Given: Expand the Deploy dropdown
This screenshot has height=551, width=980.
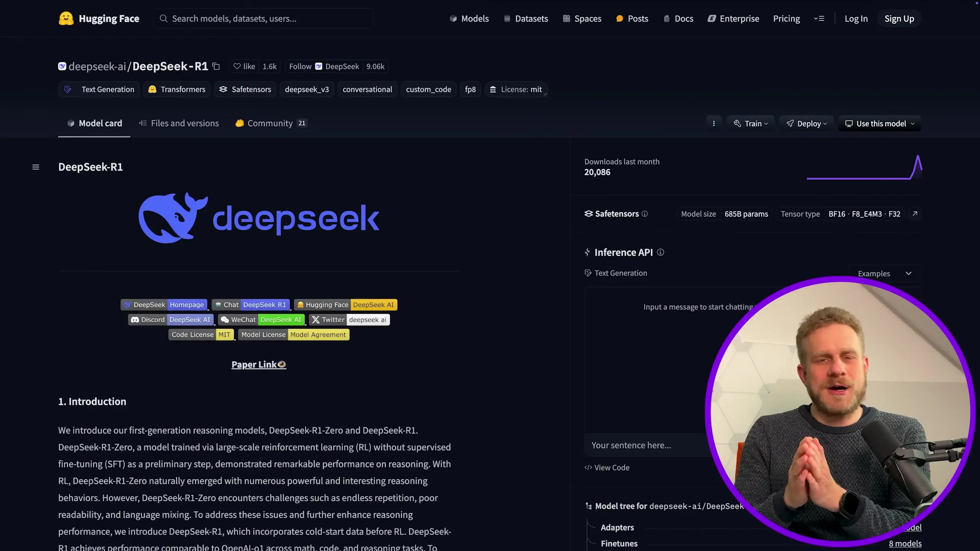Looking at the screenshot, I should click(x=806, y=124).
